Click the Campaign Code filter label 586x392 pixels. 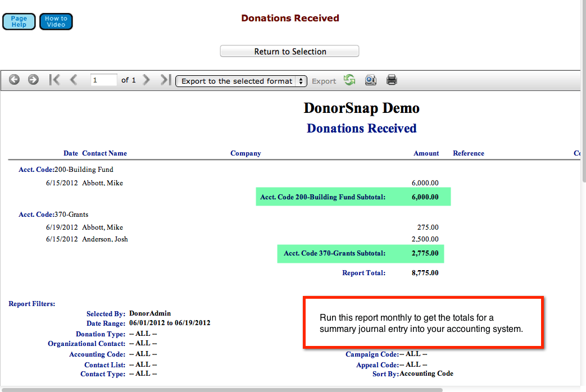click(373, 354)
